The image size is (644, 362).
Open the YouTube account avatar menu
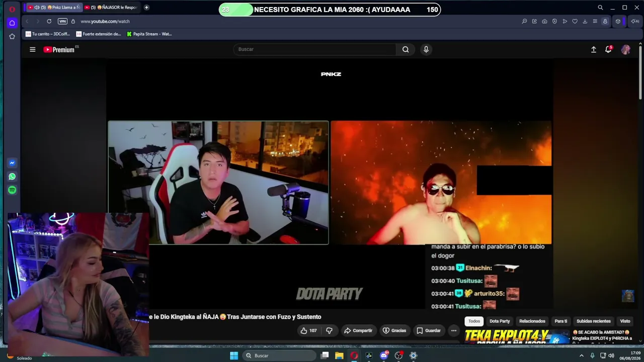click(626, 49)
